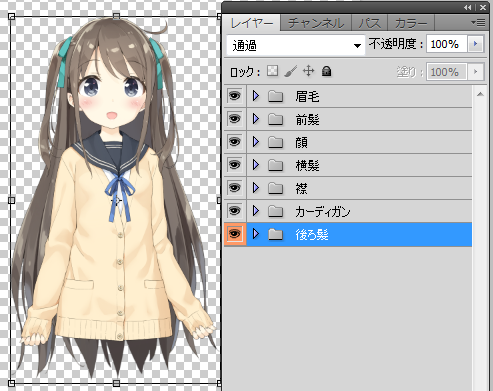Click the bottom-center transform handle
The height and width of the screenshot is (391, 493).
116,383
